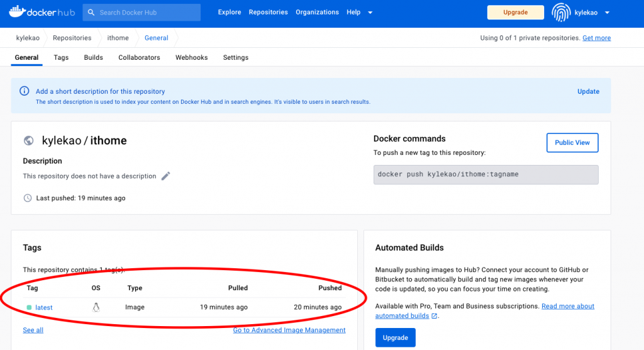Click the blue Upgrade button under Automated Builds
The width and height of the screenshot is (644, 350).
pos(395,337)
